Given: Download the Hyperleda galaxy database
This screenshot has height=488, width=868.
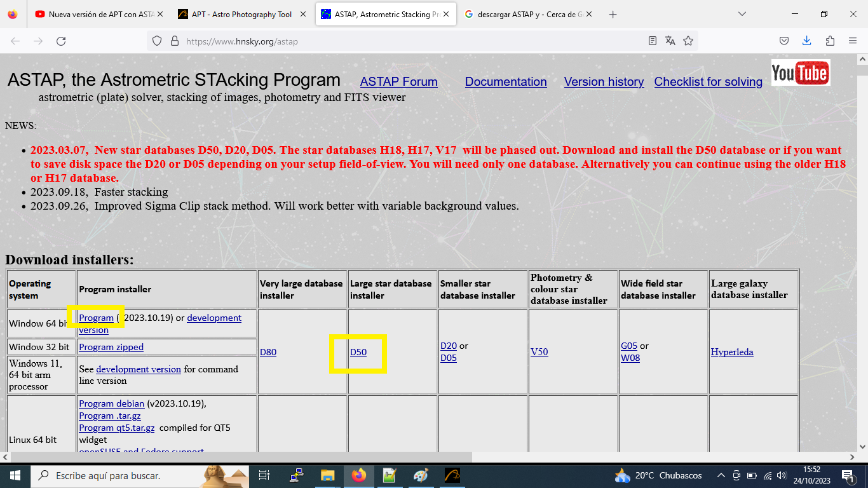Looking at the screenshot, I should point(732,352).
